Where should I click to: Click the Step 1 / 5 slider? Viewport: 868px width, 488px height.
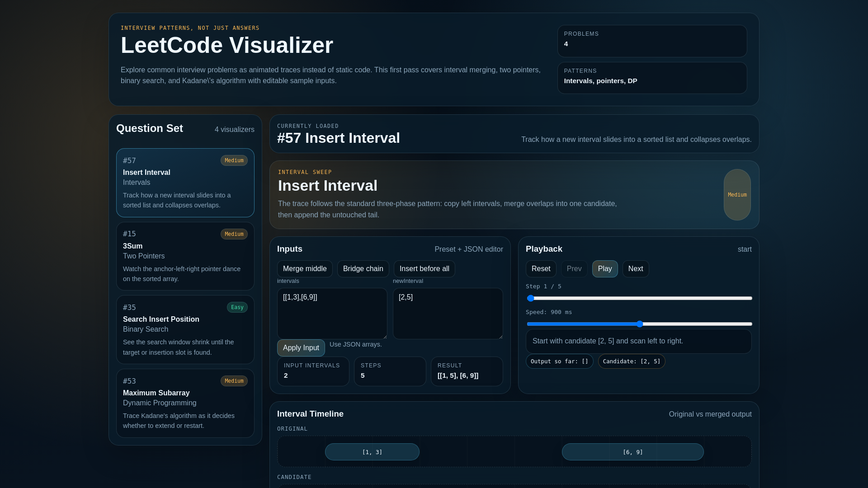[639, 298]
